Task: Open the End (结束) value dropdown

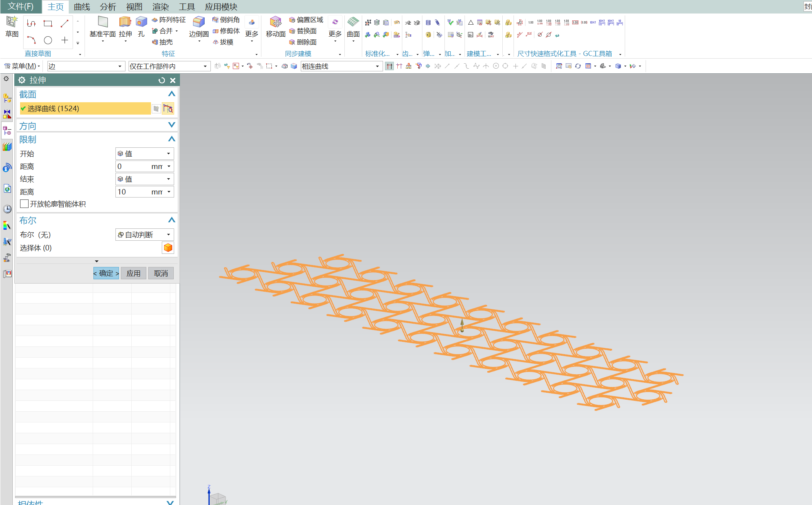Action: click(144, 179)
